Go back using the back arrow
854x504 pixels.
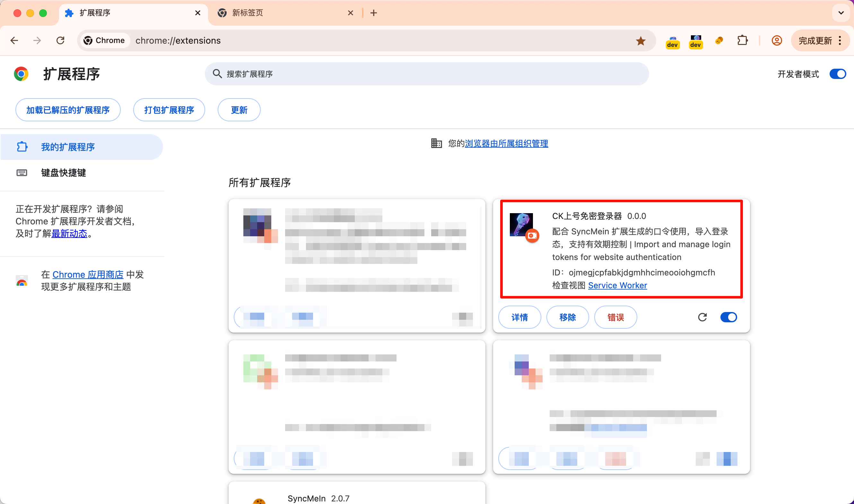coord(14,41)
